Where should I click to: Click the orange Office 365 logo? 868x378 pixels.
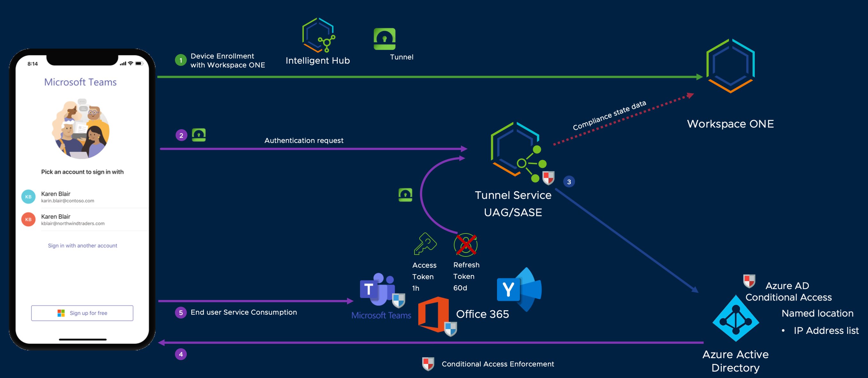click(434, 314)
